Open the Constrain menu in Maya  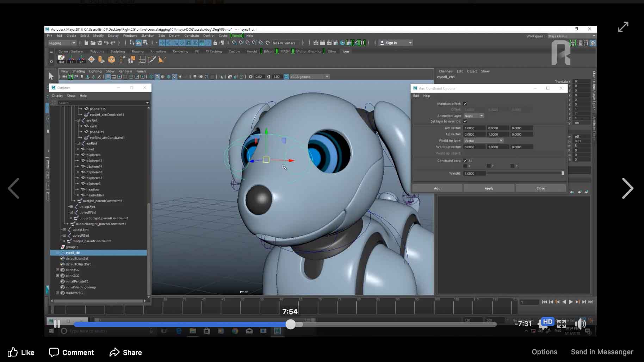tap(191, 36)
